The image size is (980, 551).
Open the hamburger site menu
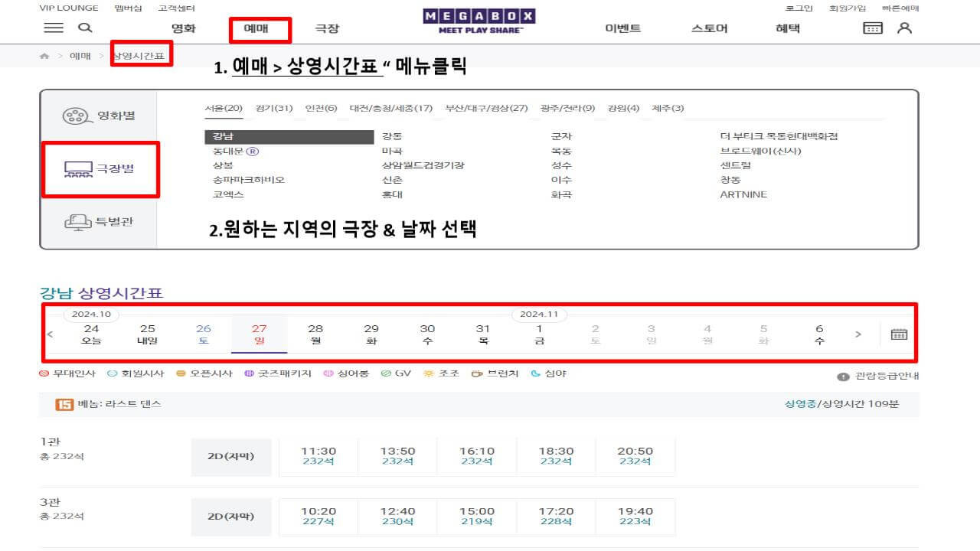pyautogui.click(x=54, y=28)
